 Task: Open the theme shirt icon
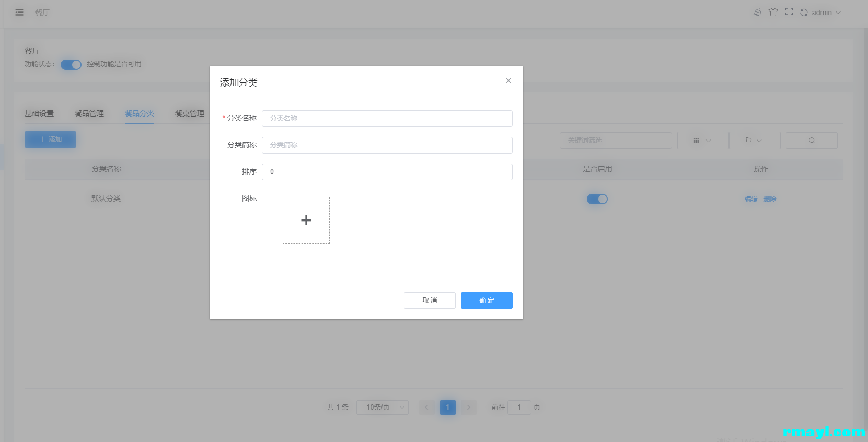click(x=773, y=12)
